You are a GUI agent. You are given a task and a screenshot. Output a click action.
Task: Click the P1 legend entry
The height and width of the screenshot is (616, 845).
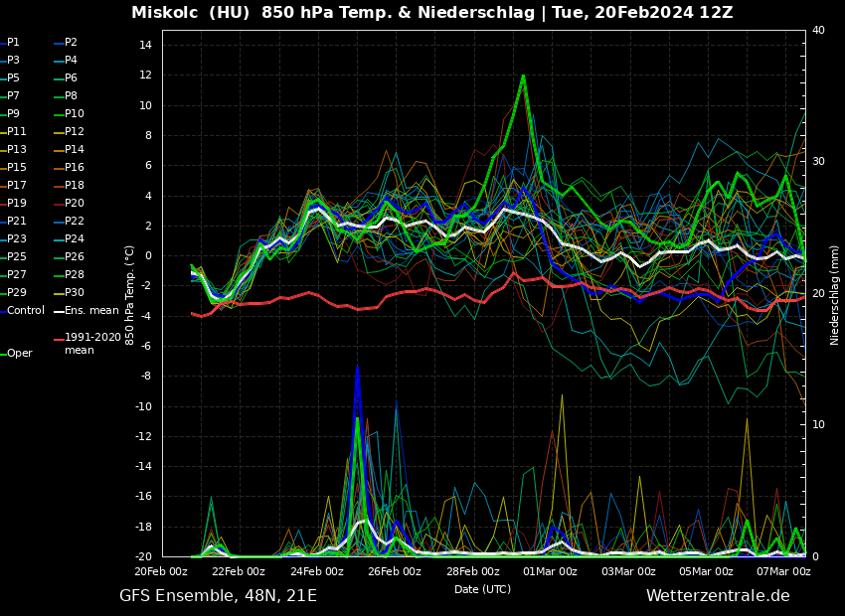13,43
